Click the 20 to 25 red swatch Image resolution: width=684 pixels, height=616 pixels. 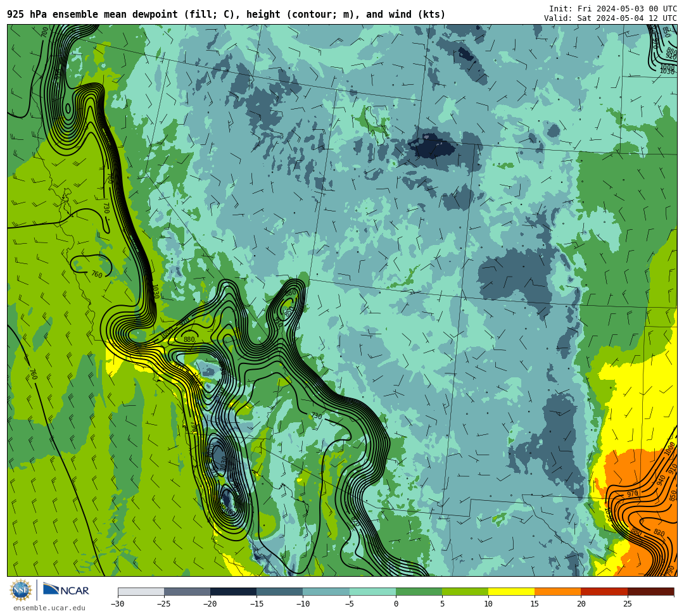point(604,591)
